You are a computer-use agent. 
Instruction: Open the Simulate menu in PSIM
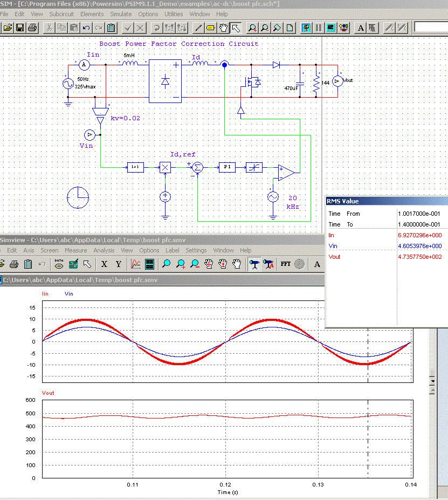click(x=121, y=14)
